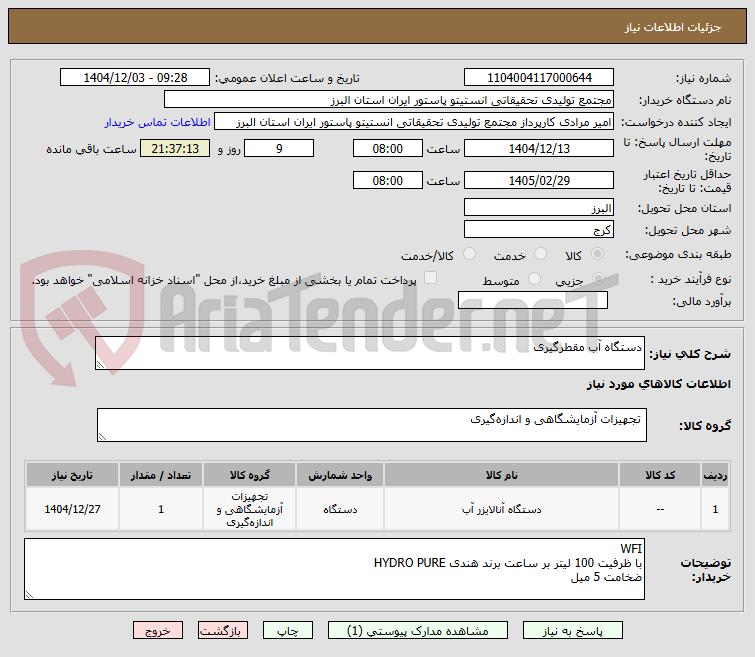Select the جزیی purchase type radio
Screen dimensions: 755x657
599,278
